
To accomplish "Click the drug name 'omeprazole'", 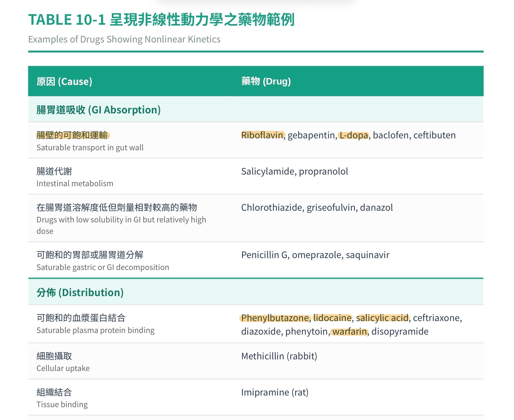I will tap(317, 255).
